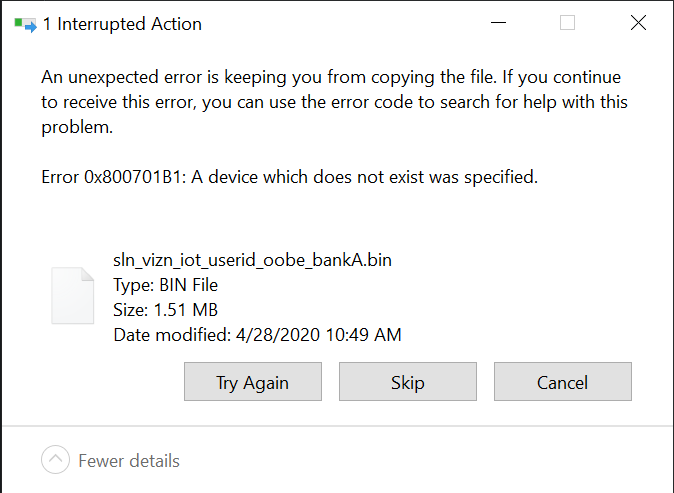Click the Try Again button
Viewport: 674px width, 493px height.
253,382
